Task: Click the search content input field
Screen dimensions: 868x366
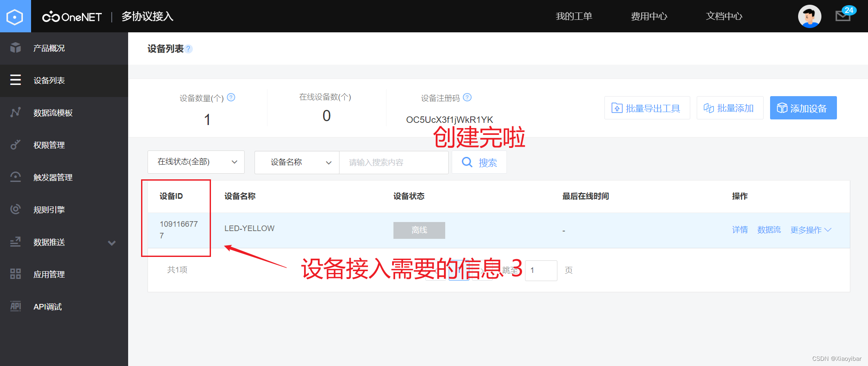Action: coord(393,163)
